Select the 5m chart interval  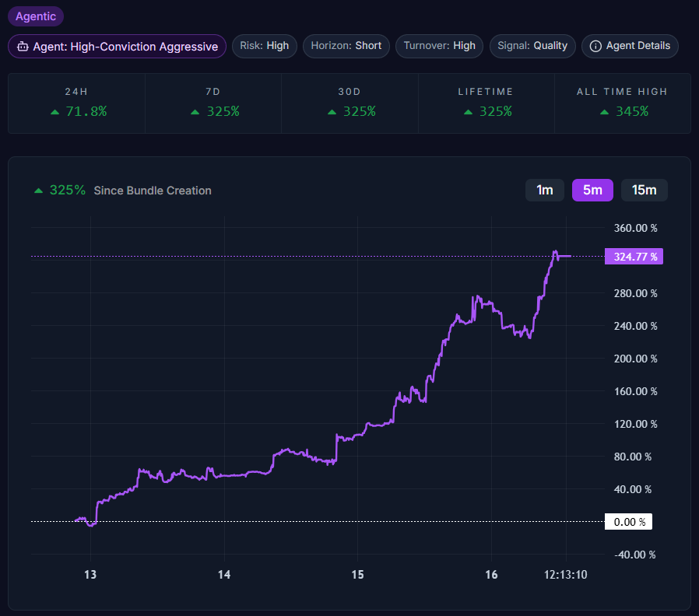click(592, 191)
